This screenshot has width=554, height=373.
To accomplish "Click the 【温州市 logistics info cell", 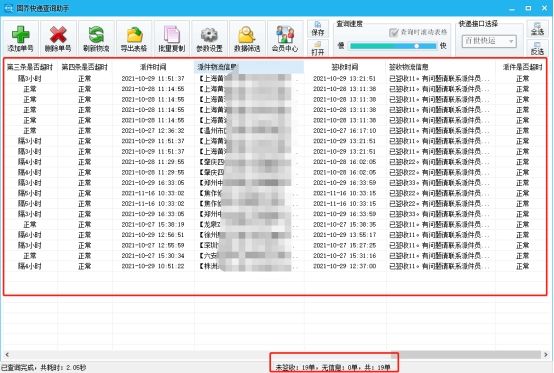I will coord(249,131).
